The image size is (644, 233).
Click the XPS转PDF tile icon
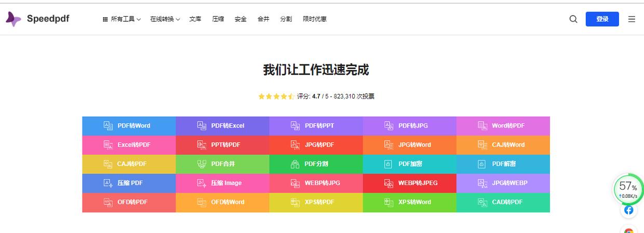tap(295, 202)
